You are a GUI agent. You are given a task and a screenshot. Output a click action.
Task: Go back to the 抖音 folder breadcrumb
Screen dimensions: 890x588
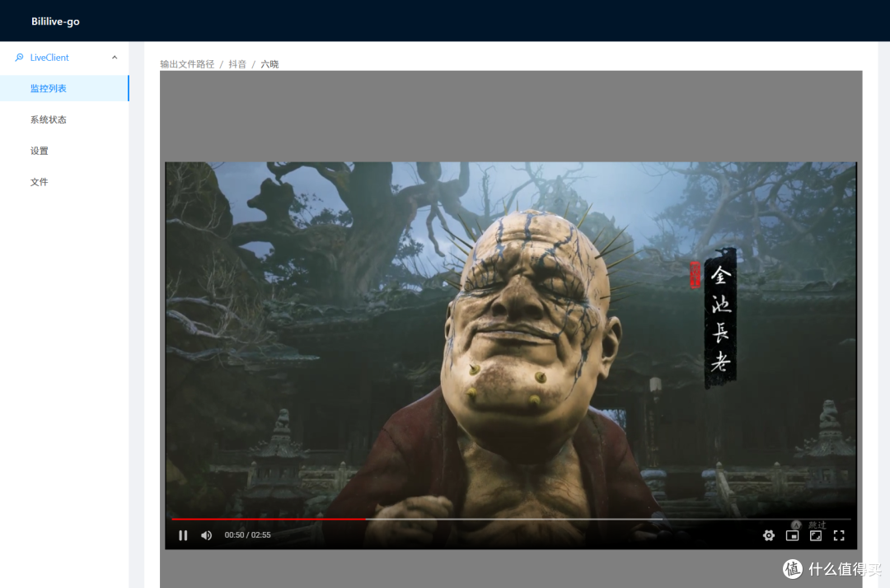point(237,64)
